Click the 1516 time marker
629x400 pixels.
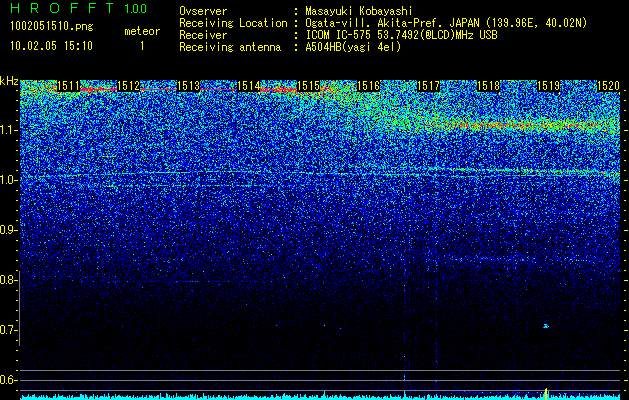click(x=368, y=86)
